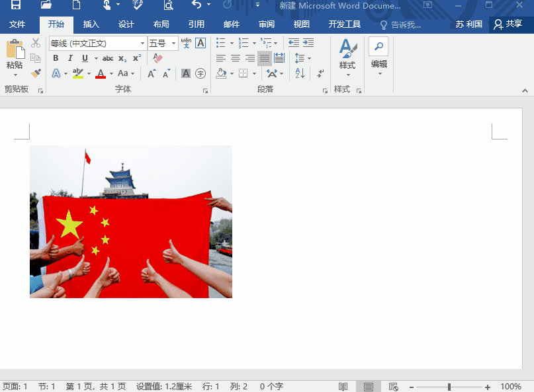The height and width of the screenshot is (392, 534).
Task: Open the font name dropdown 等线
Action: pos(142,44)
